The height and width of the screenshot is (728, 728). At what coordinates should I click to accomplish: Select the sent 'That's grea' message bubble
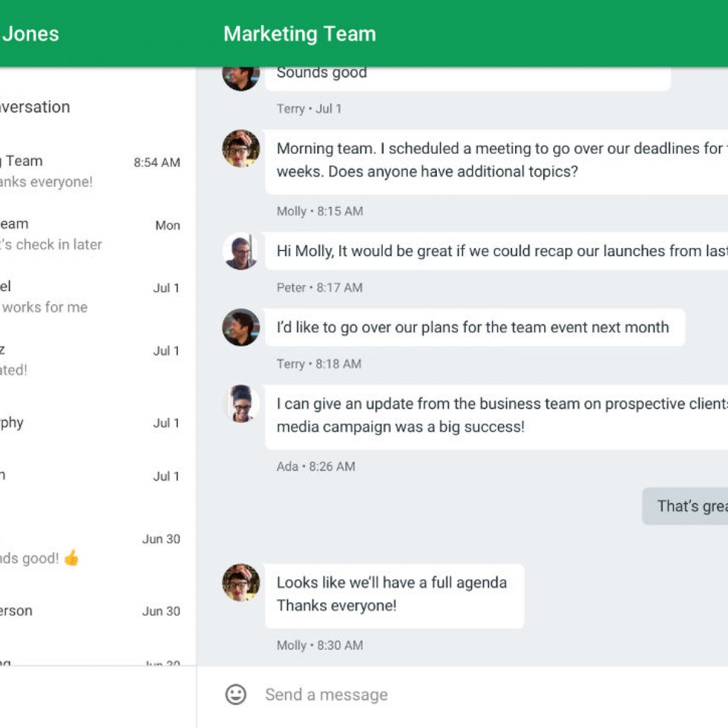(686, 506)
